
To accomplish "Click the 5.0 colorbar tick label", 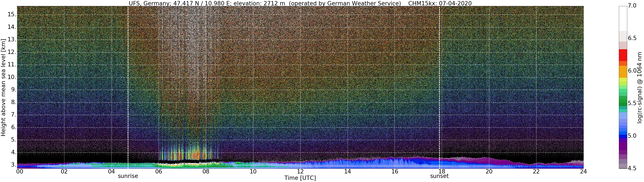I will (632, 136).
